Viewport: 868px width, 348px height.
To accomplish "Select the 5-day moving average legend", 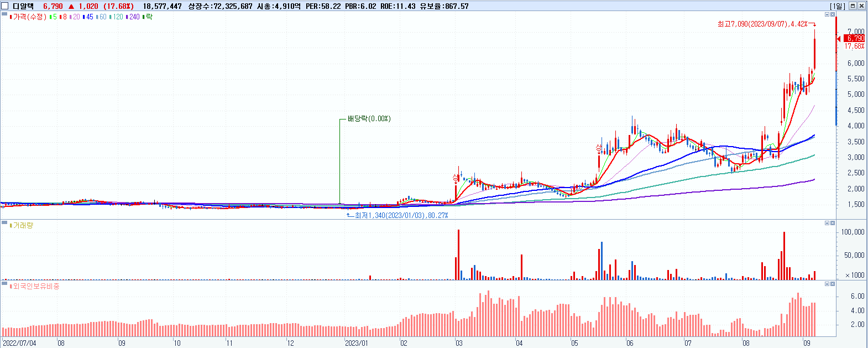I will point(54,17).
